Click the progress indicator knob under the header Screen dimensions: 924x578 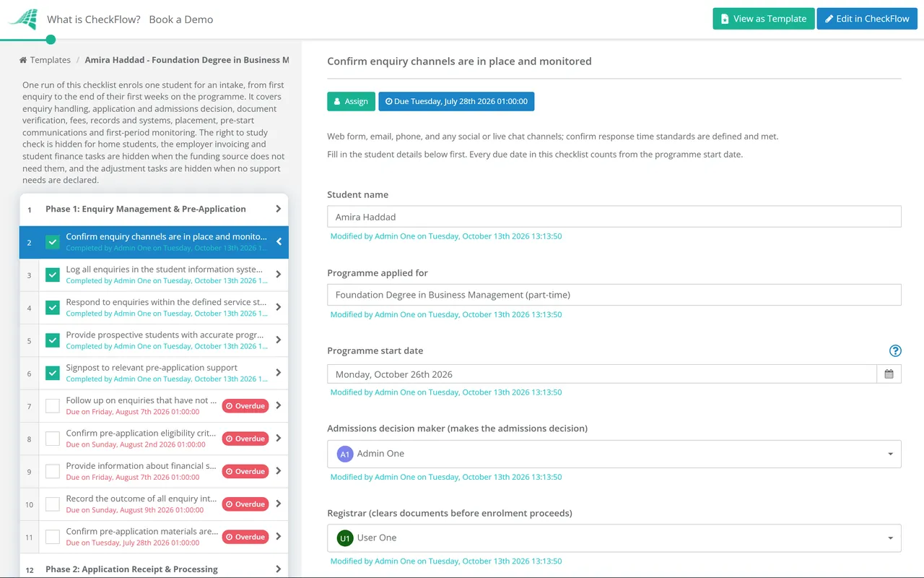coord(51,39)
